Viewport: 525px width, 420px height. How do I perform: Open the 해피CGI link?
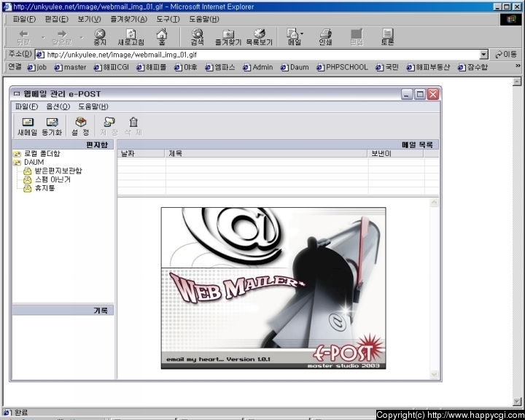coord(111,67)
